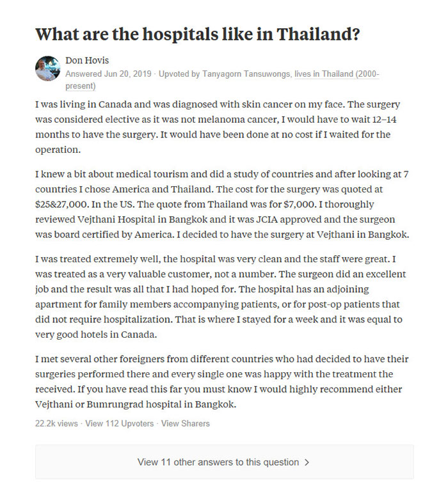Click the arrow beside View 11 other answers
This screenshot has height=488, width=448.
pyautogui.click(x=307, y=462)
